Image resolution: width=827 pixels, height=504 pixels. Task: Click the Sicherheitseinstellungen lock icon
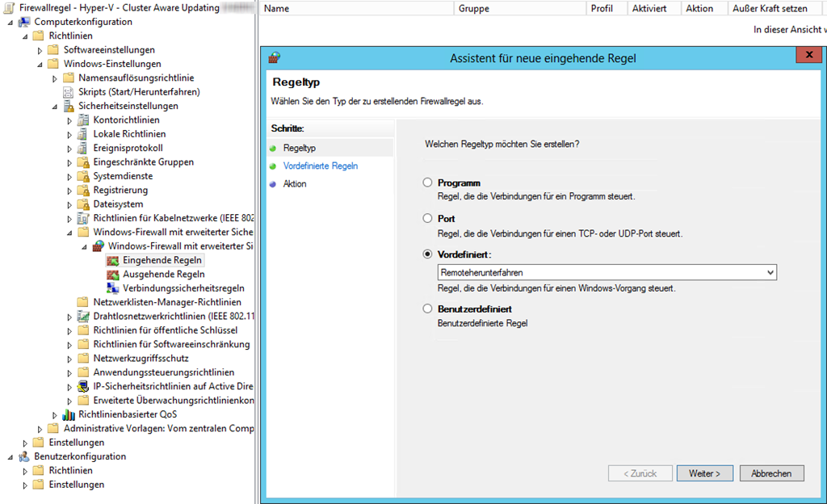(68, 106)
